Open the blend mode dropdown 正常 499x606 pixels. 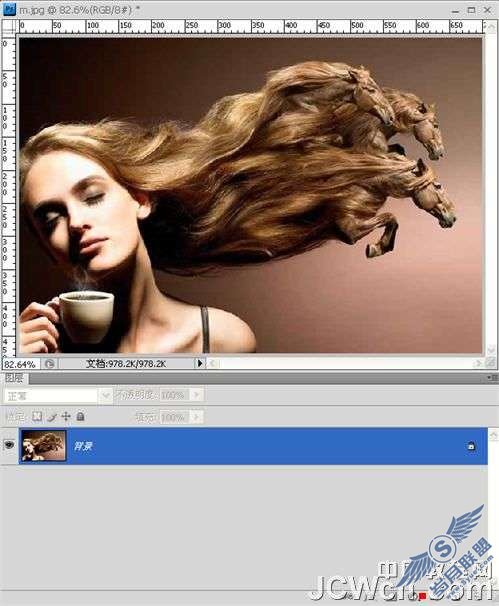pos(58,395)
